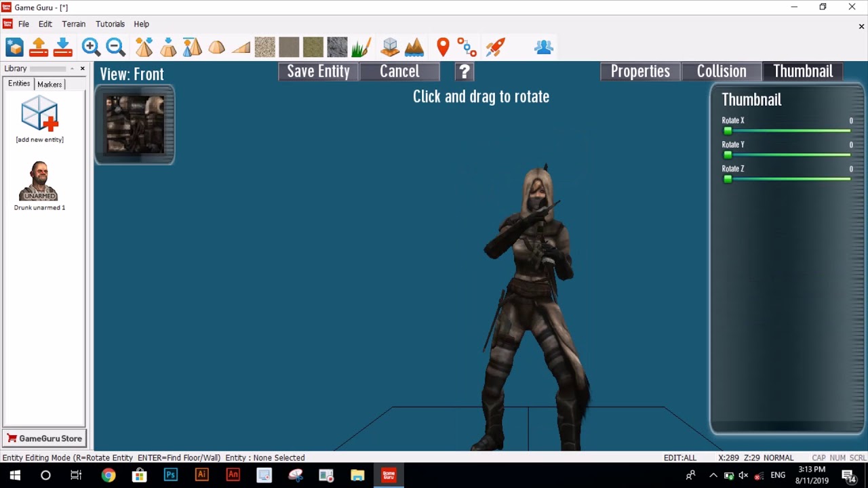Open the Windows Start menu

15,475
